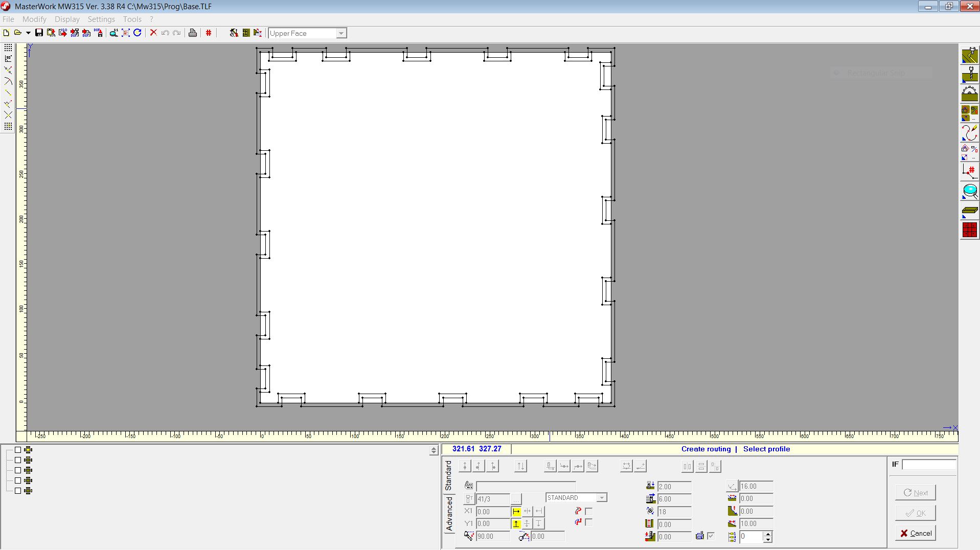Select the magnifier zoom tool
The height and width of the screenshot is (550, 980).
[x=970, y=192]
